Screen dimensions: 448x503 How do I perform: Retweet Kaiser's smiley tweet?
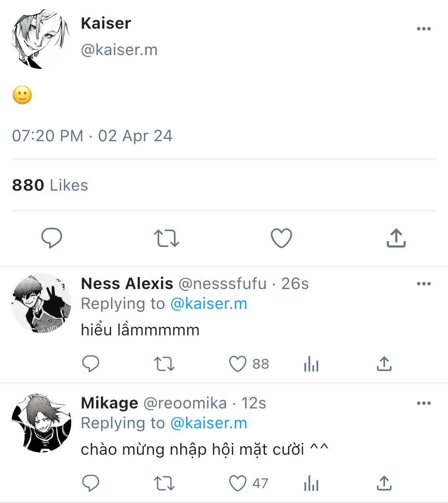click(167, 238)
